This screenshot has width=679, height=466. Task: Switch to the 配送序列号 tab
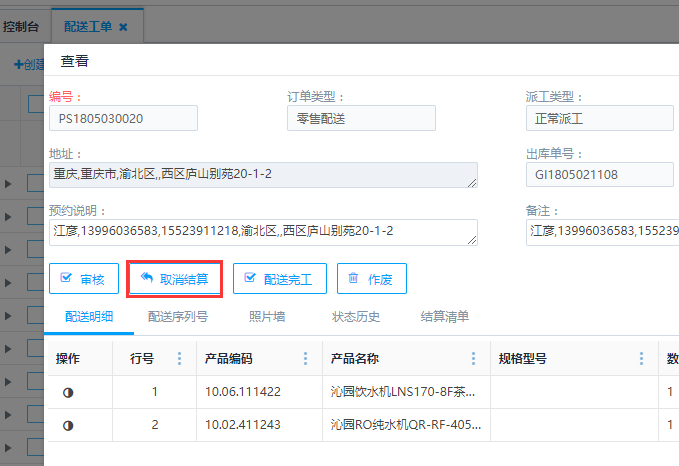pos(178,317)
